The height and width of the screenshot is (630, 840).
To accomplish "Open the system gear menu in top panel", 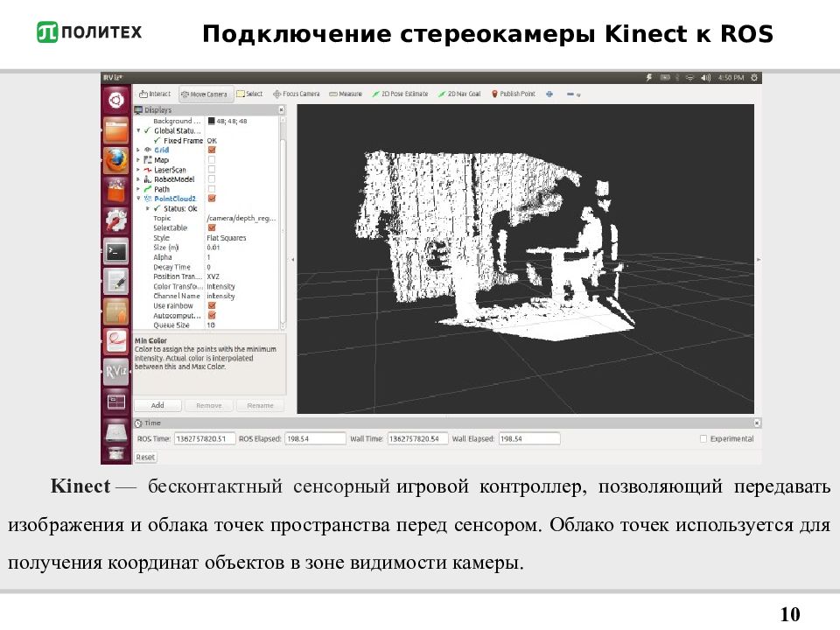I will tap(754, 78).
